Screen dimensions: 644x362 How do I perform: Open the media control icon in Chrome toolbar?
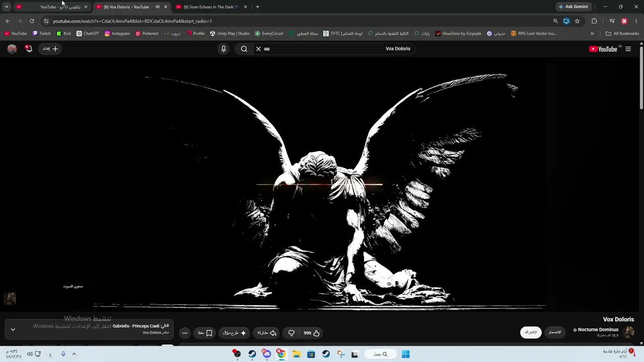[612, 21]
